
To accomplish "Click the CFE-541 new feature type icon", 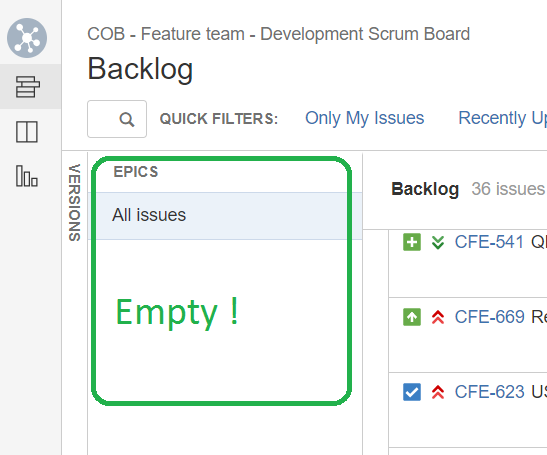I will click(x=412, y=242).
